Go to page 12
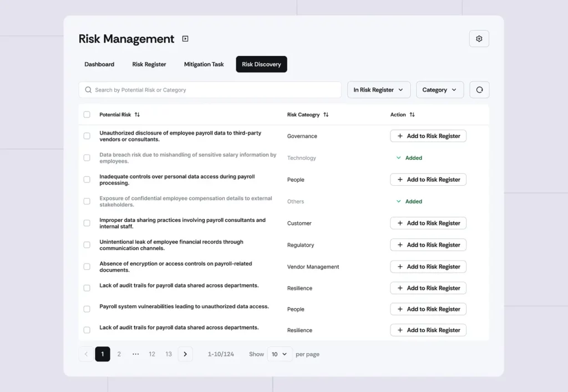 pyautogui.click(x=152, y=354)
